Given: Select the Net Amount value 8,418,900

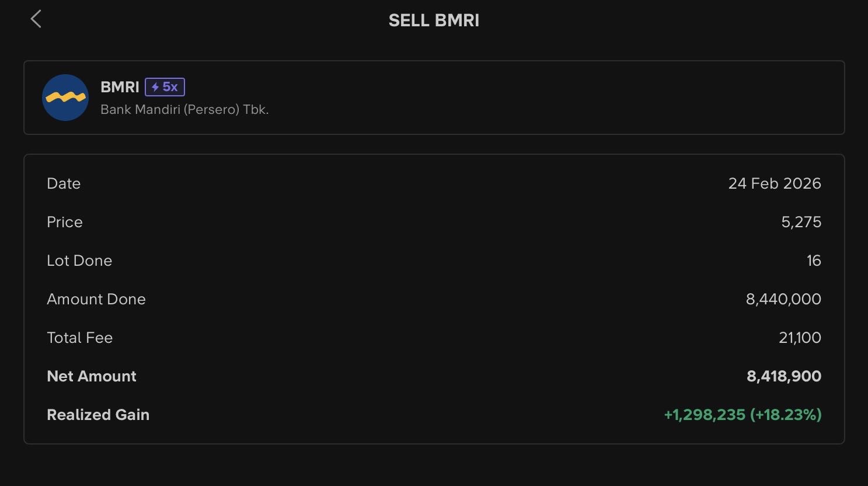Looking at the screenshot, I should (783, 376).
